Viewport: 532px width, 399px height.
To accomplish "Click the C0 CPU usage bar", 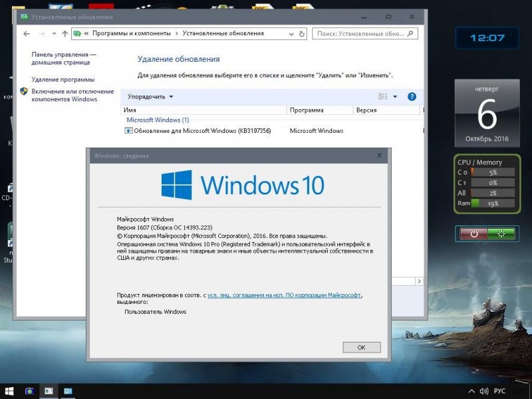I will 493,172.
